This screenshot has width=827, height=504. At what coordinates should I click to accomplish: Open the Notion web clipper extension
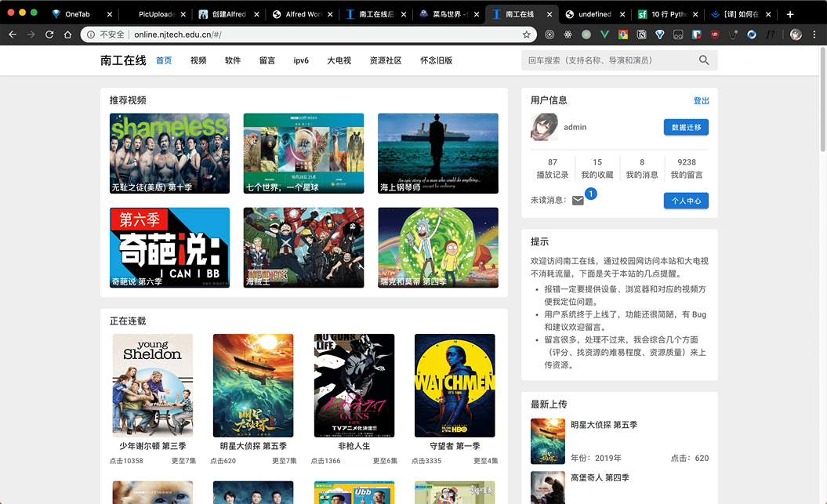coord(641,34)
